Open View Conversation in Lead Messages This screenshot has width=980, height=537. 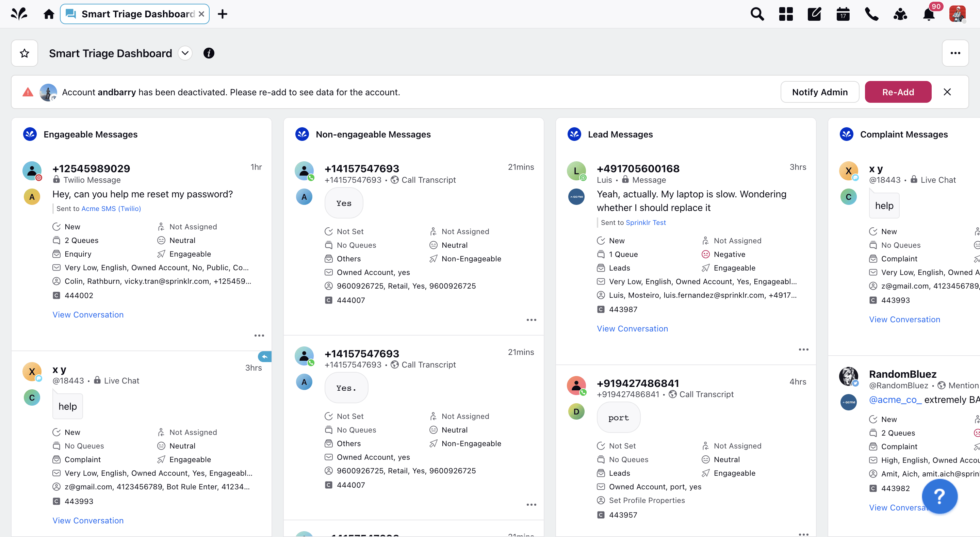[632, 328]
